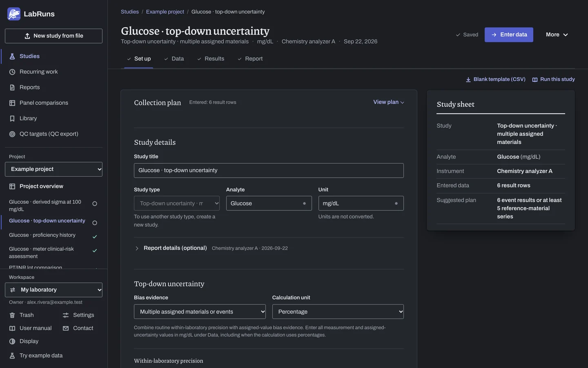Switch to the Report tab

click(250, 59)
